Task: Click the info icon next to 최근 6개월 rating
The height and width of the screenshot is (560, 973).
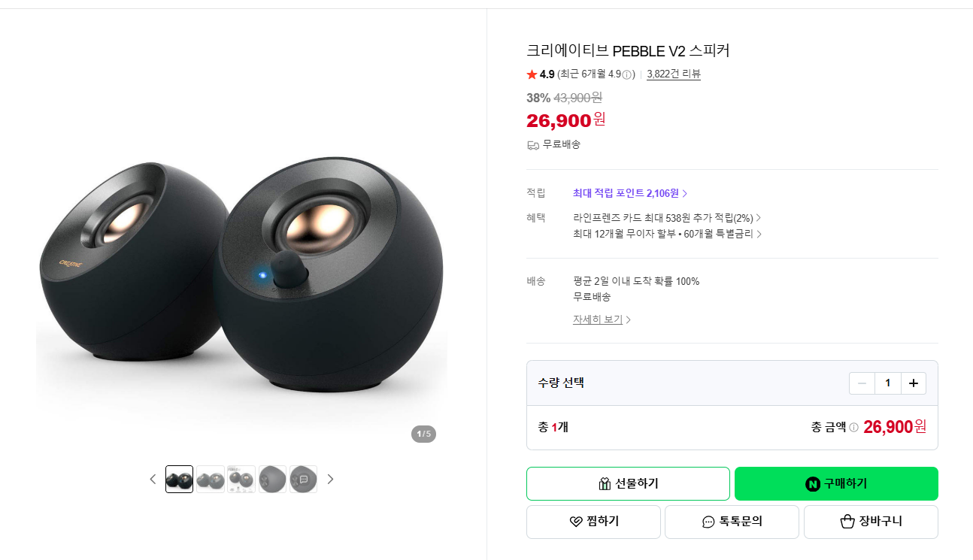Action: coord(627,74)
